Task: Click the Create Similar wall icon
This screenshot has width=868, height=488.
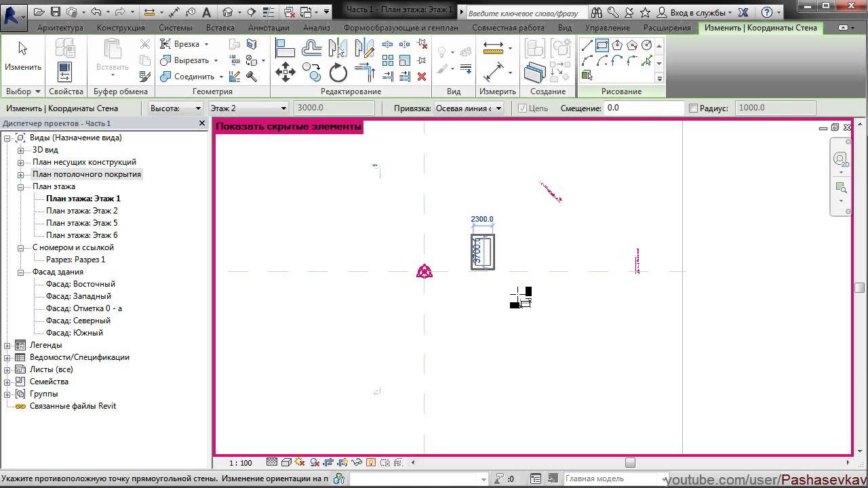Action: point(534,73)
